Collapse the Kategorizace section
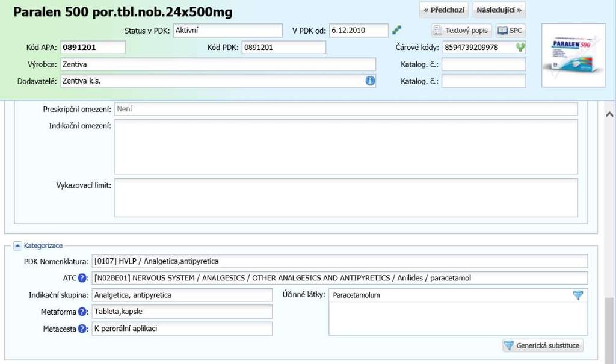Screen dimensions: 616x364 (17, 245)
